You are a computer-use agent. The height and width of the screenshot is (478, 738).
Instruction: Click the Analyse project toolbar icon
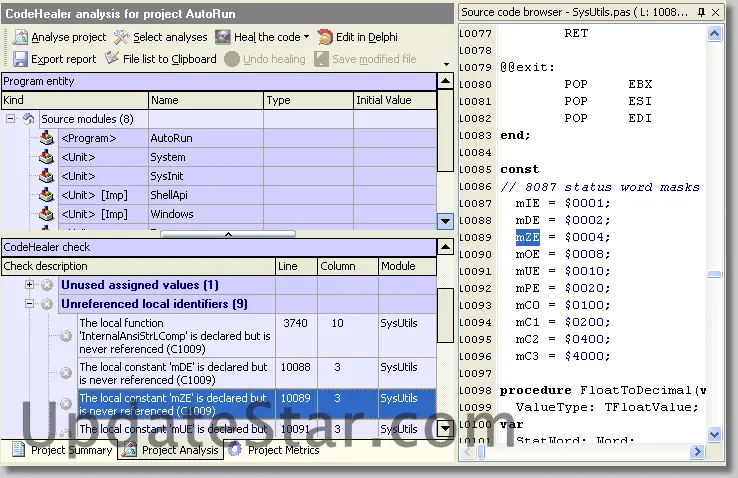20,37
